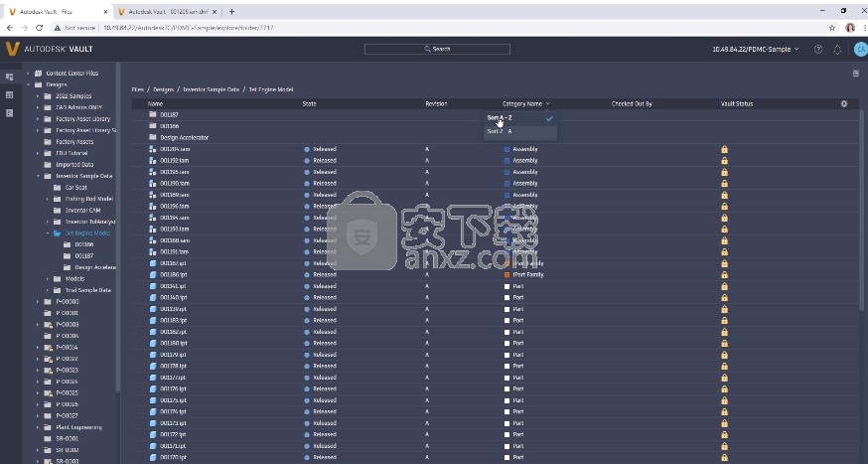Open the third (document) sidebar icon

tap(9, 113)
